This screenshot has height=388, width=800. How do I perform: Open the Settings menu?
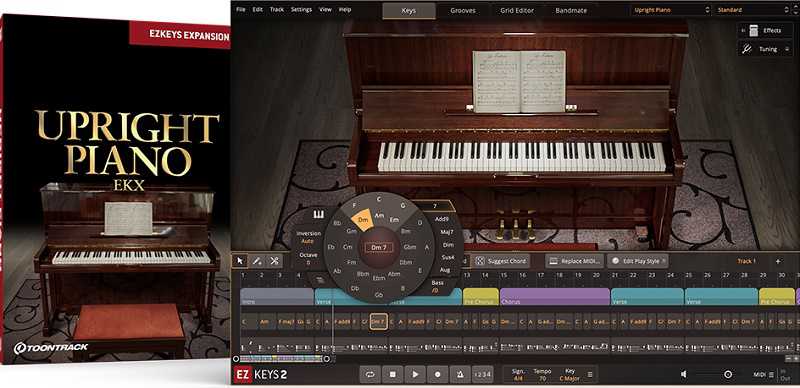click(x=302, y=10)
